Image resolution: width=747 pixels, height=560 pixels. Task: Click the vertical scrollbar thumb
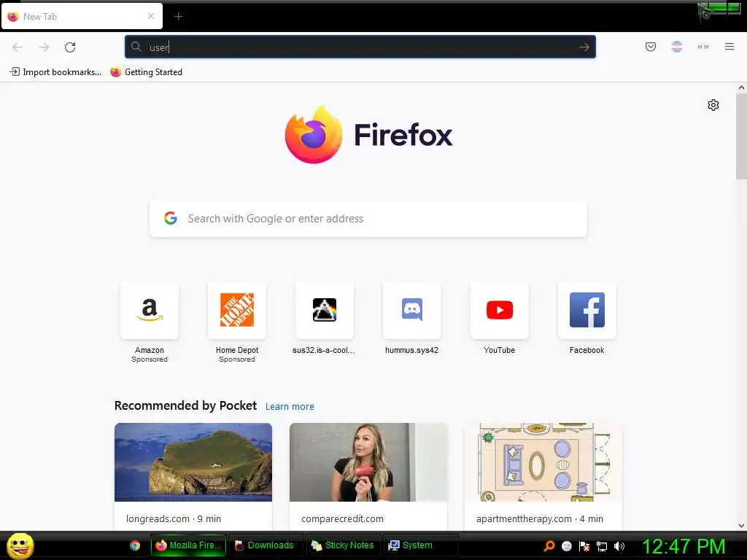coord(741,136)
